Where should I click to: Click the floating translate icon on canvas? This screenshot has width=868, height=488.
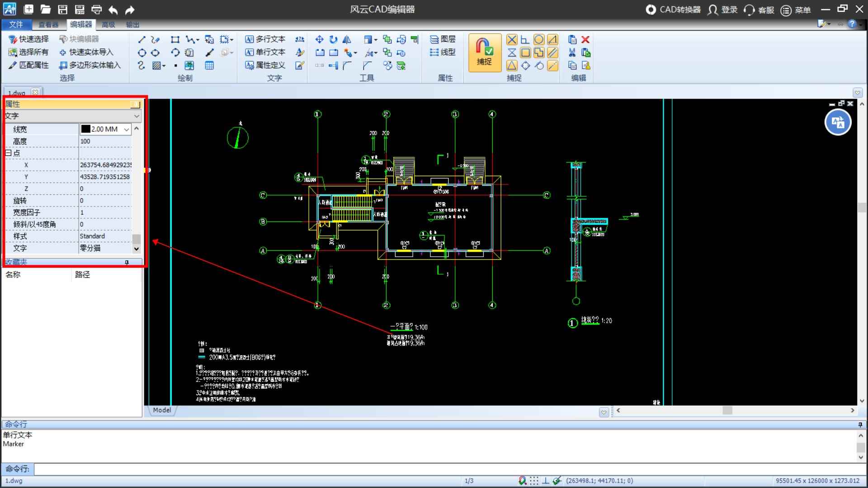click(x=838, y=122)
